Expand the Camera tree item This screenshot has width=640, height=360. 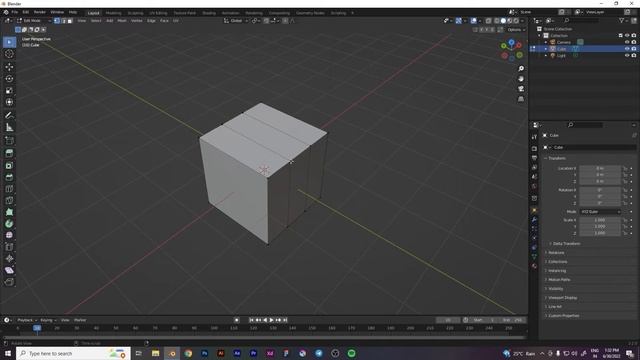(546, 42)
